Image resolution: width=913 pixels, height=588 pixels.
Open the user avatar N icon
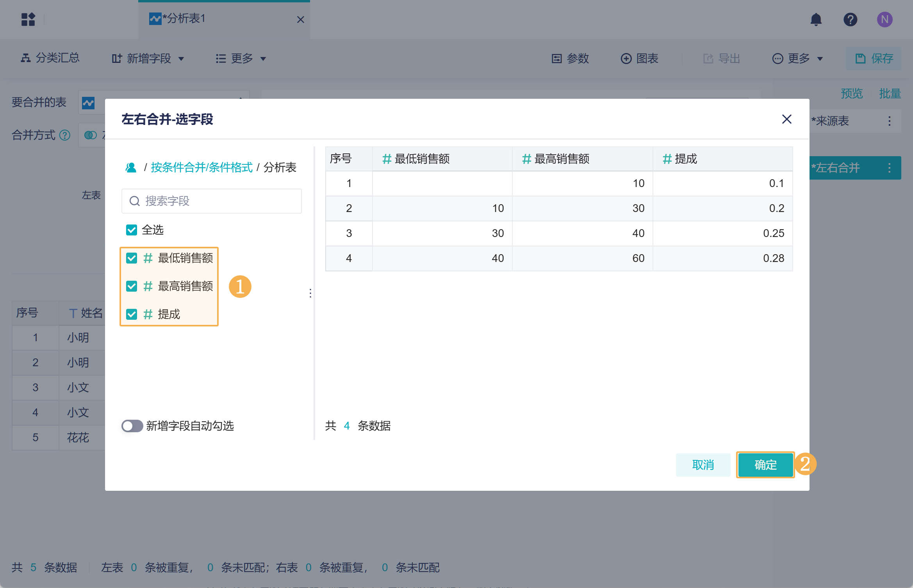[x=884, y=20]
